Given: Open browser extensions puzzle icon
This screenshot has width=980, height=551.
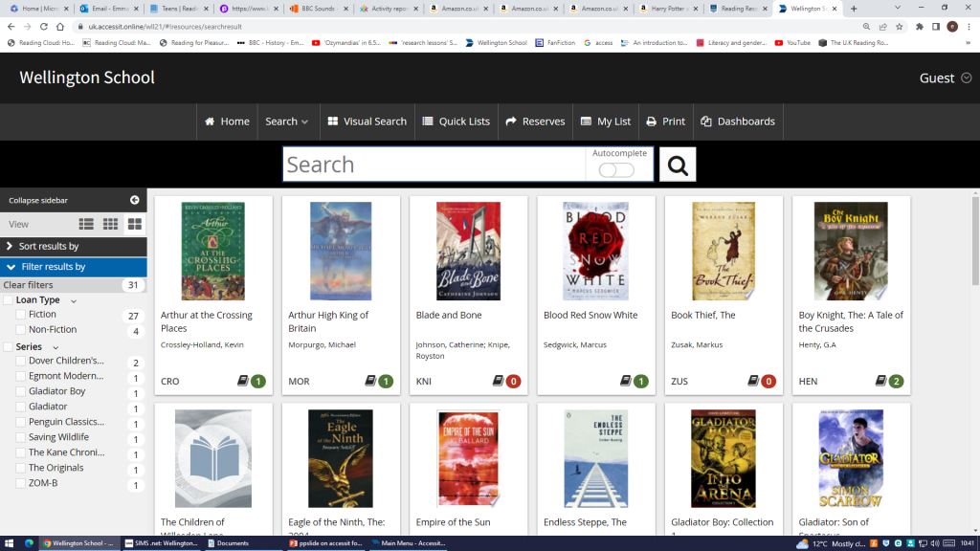Looking at the screenshot, I should pyautogui.click(x=920, y=27).
